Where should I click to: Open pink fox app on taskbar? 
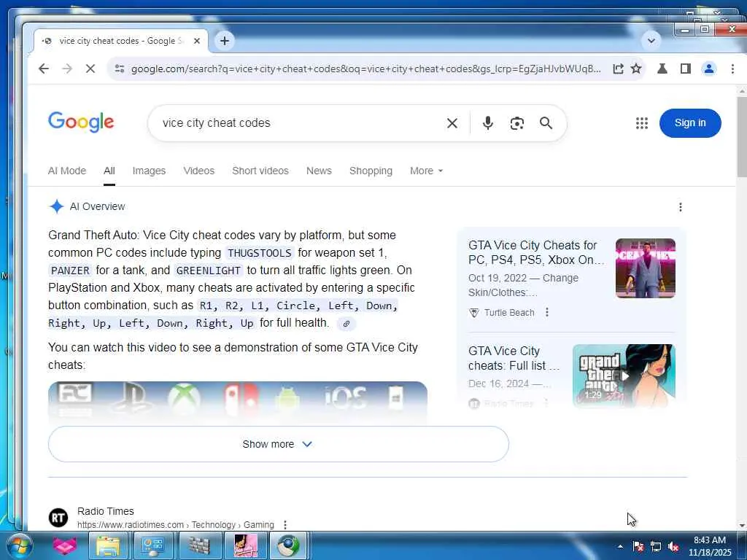(x=64, y=545)
